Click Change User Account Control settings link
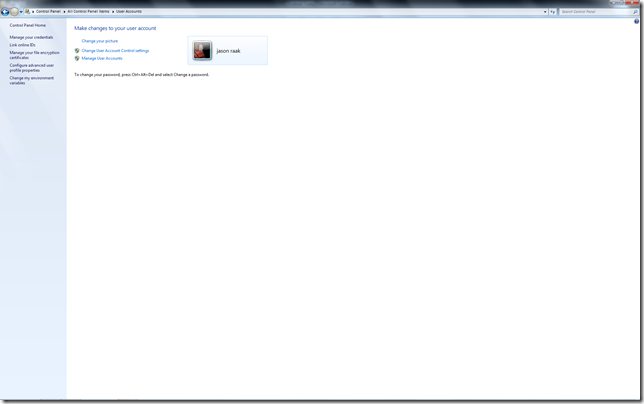The width and height of the screenshot is (644, 404). 115,50
